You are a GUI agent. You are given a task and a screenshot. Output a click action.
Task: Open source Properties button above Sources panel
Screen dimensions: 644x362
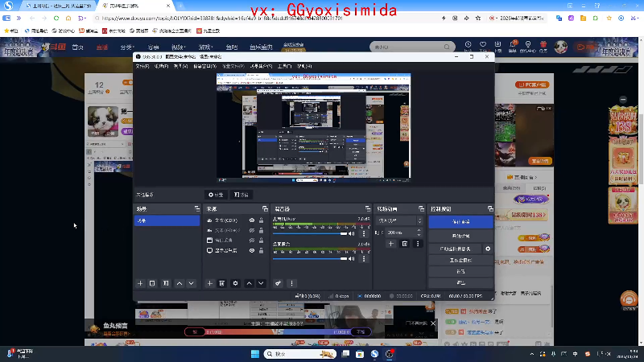tap(216, 195)
